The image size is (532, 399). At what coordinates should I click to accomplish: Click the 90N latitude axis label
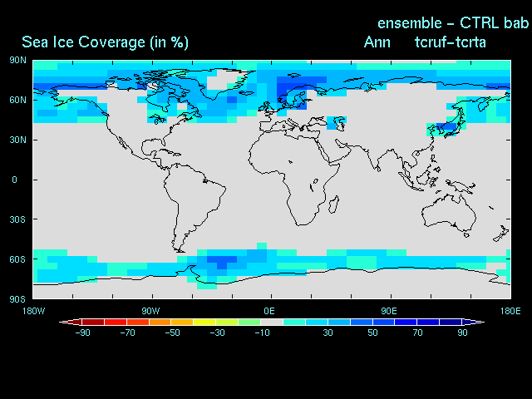pyautogui.click(x=17, y=61)
